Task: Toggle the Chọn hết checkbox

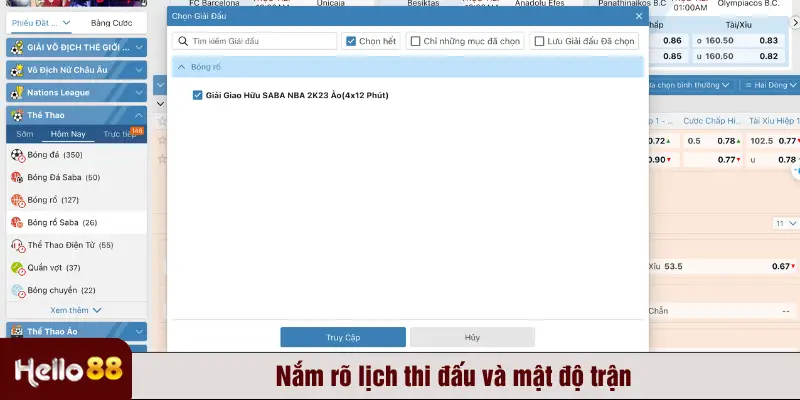Action: (351, 41)
